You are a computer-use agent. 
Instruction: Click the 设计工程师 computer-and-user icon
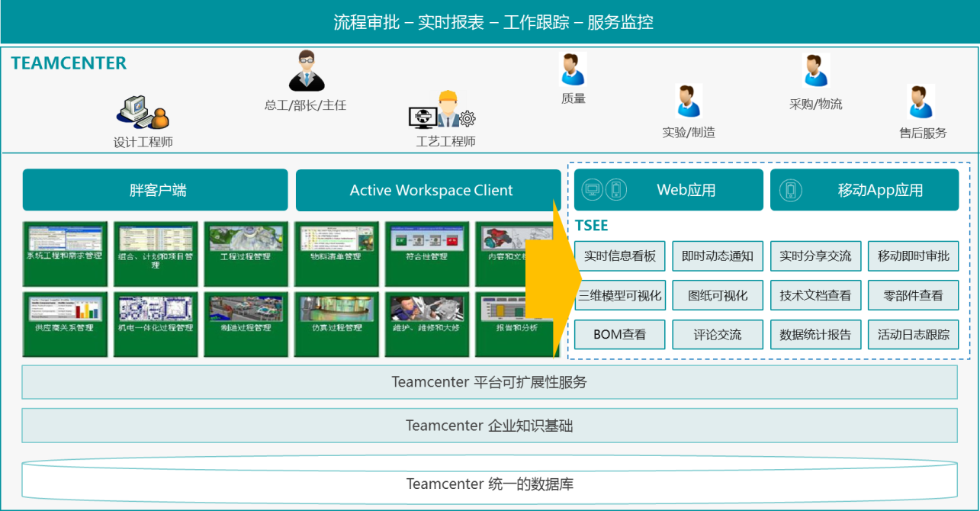143,112
